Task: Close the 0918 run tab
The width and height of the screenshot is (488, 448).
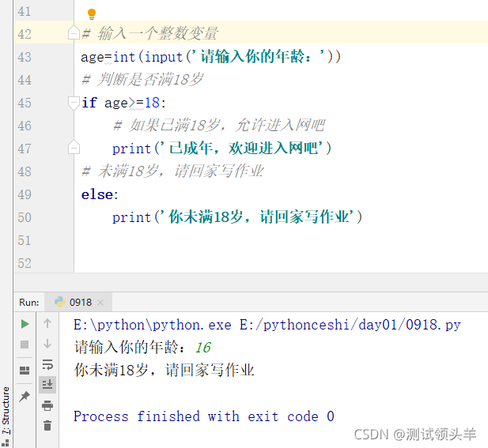Action: point(100,303)
